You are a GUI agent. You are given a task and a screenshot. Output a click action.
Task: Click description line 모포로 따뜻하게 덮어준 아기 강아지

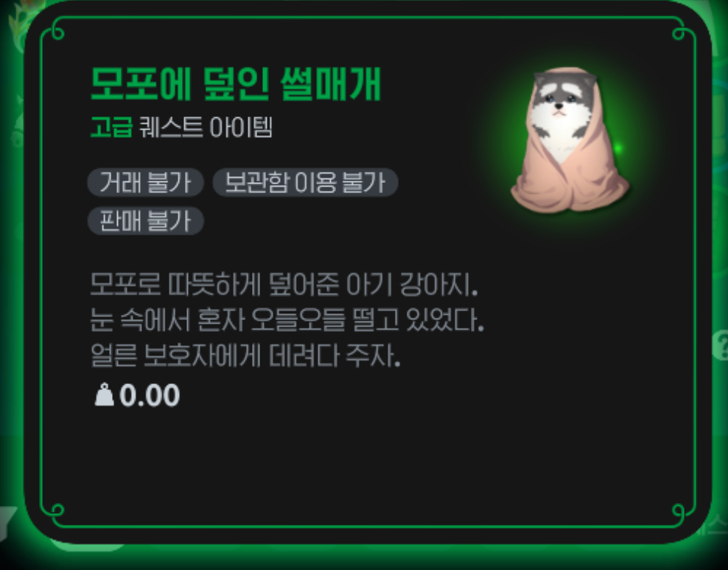click(284, 285)
